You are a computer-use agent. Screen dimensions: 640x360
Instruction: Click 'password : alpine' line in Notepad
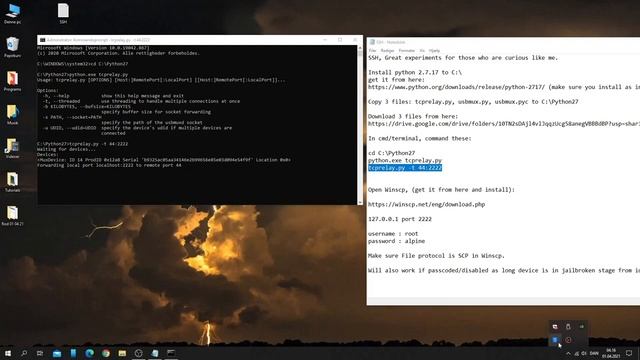(x=396, y=241)
